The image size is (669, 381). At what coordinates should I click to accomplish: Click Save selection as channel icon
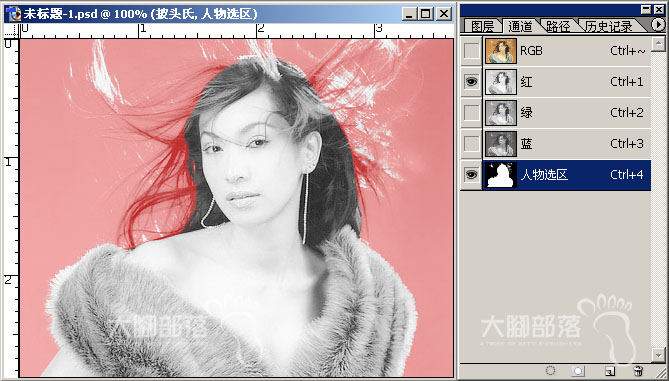coord(578,371)
